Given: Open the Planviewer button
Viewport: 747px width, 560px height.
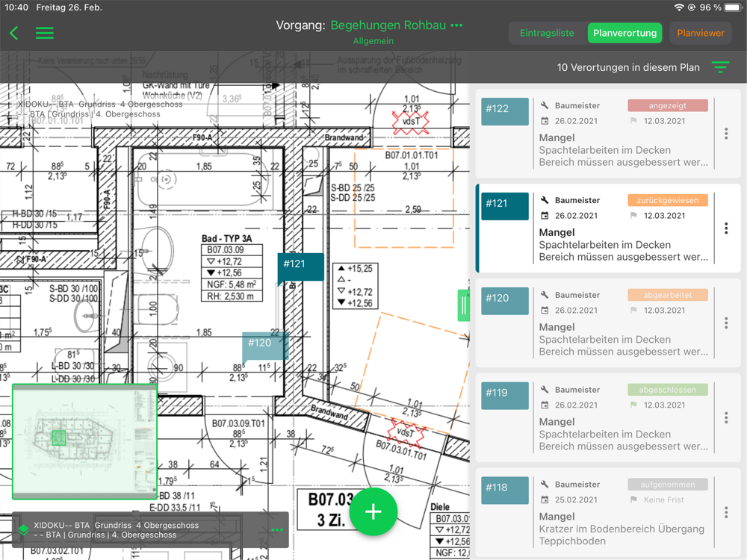Looking at the screenshot, I should [x=701, y=33].
